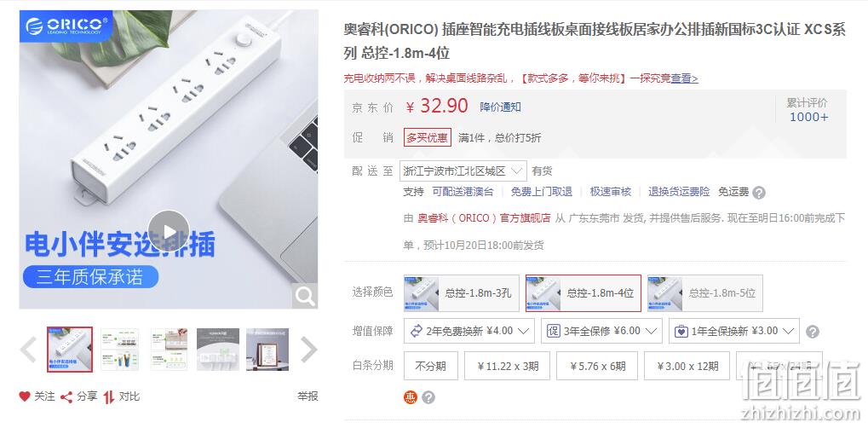
Task: Play the product video
Action: (169, 231)
